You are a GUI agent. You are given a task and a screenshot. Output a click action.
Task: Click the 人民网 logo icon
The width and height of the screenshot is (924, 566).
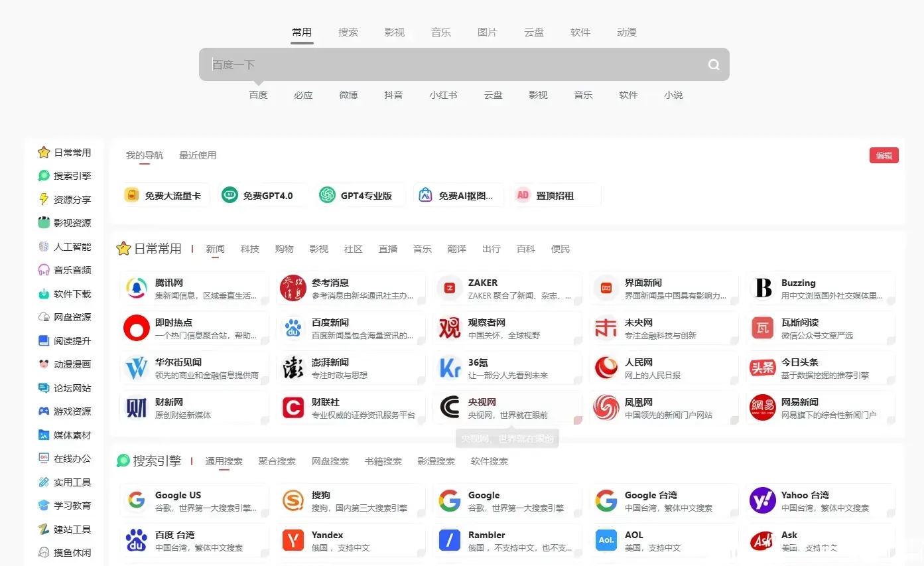click(x=606, y=368)
